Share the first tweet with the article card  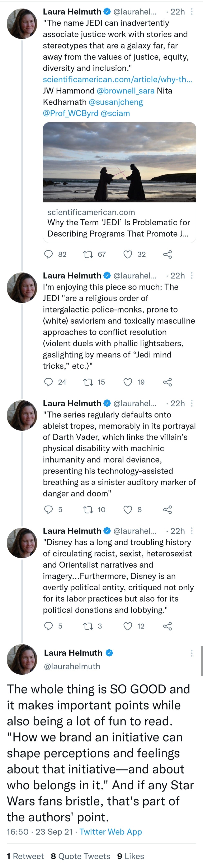(x=167, y=254)
